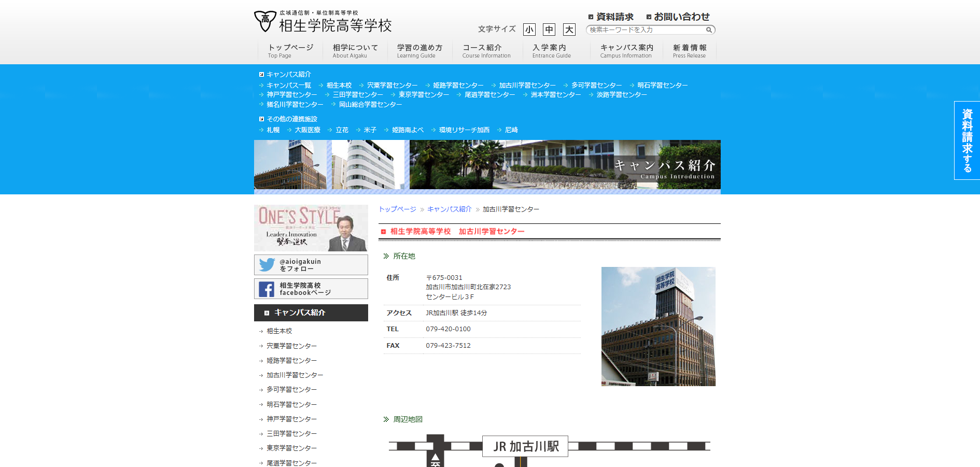Click the search magnifier icon
980x467 pixels.
(x=709, y=30)
